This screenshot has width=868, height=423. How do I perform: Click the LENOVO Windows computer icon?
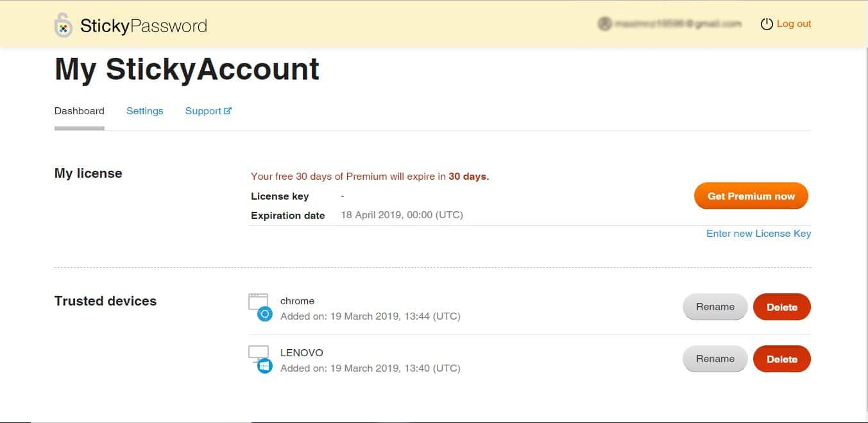260,359
